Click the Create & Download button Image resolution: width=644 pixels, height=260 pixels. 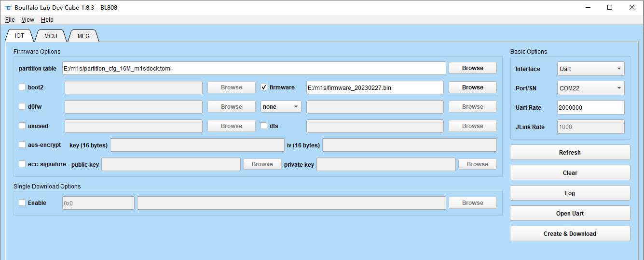point(570,233)
